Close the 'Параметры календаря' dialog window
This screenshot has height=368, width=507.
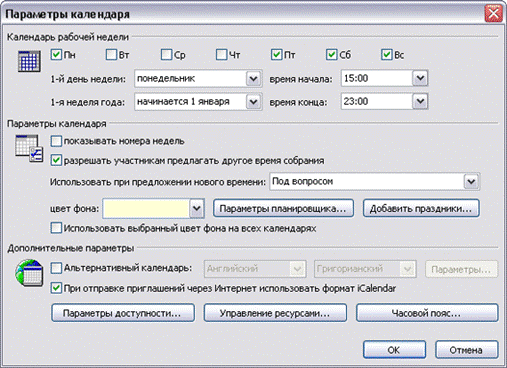pyautogui.click(x=493, y=14)
